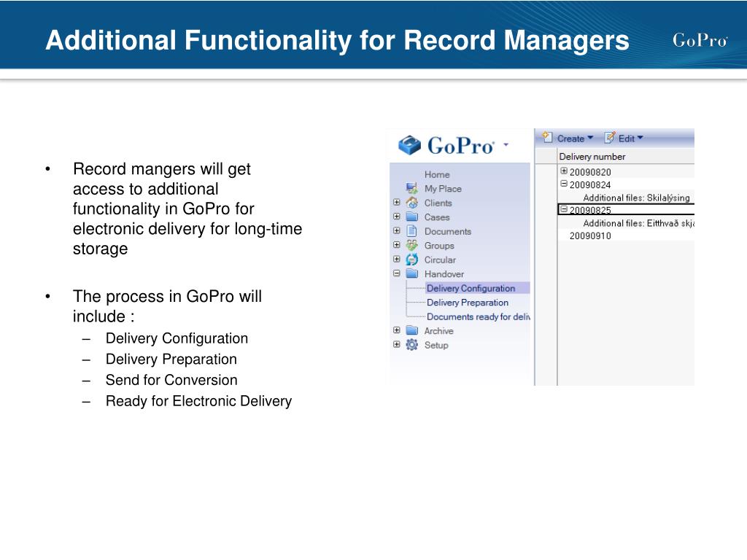
Task: Select Groups in navigation tree
Action: point(438,246)
